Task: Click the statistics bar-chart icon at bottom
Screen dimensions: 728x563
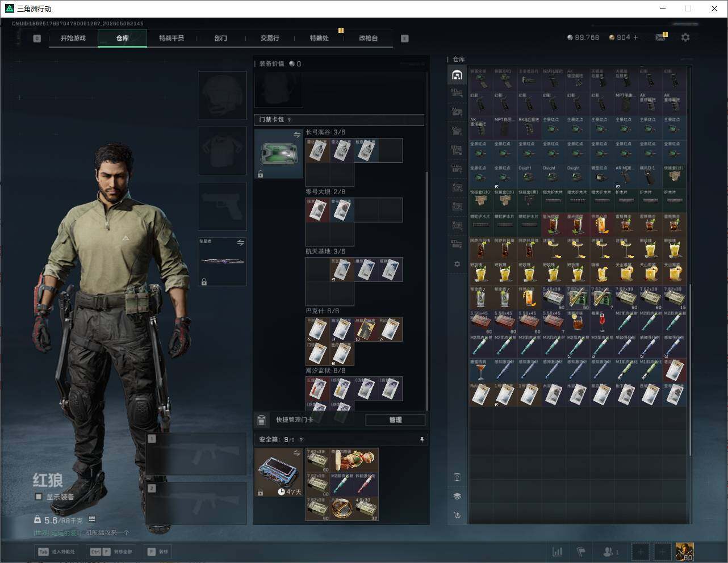Action: coord(558,552)
